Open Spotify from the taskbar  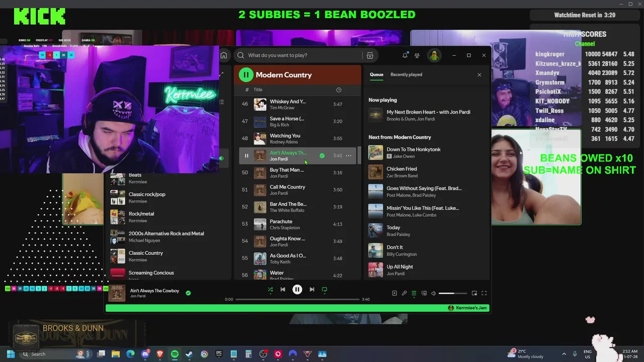coord(175,354)
